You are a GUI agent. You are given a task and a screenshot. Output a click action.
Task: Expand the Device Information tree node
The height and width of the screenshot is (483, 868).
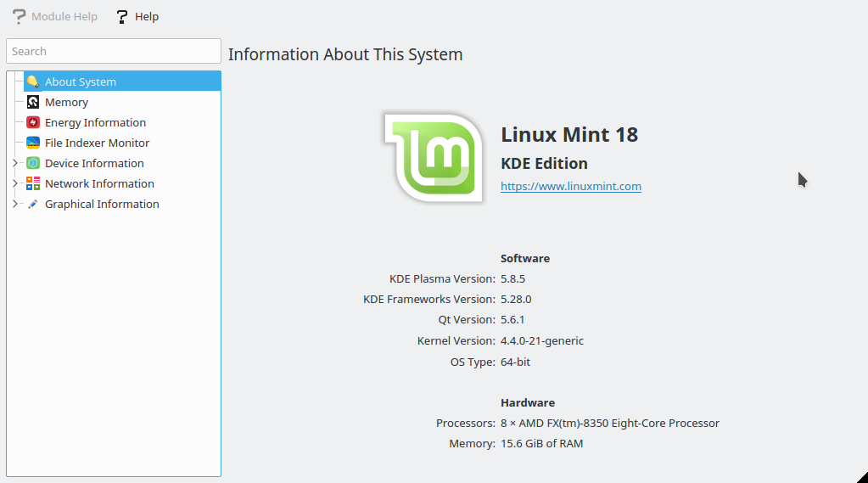tap(15, 163)
